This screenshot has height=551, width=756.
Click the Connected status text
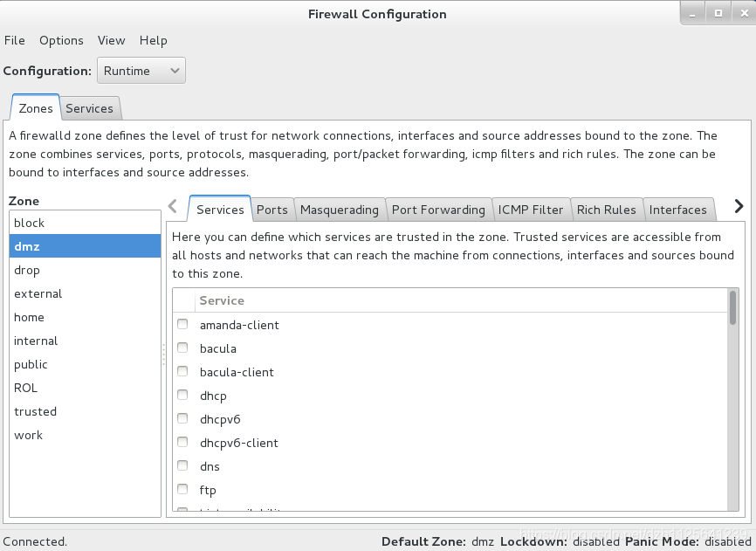(35, 541)
